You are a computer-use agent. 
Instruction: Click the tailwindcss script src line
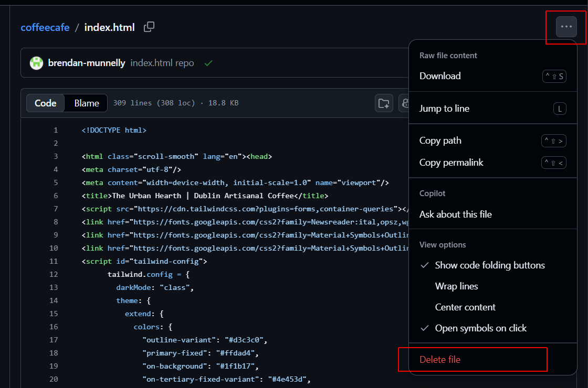pos(245,209)
